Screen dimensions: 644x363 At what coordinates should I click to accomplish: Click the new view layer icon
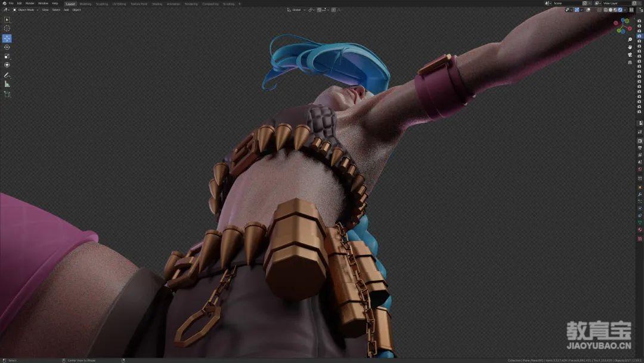coord(634,4)
